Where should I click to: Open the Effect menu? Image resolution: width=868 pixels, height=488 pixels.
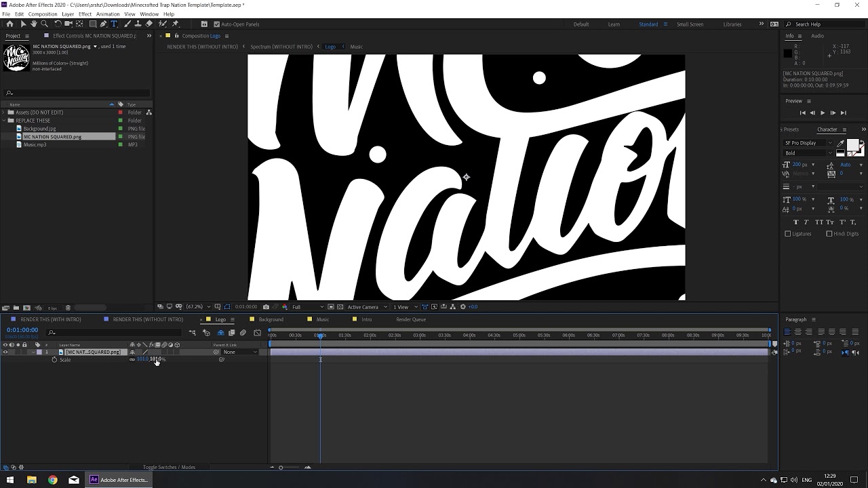[x=85, y=14]
